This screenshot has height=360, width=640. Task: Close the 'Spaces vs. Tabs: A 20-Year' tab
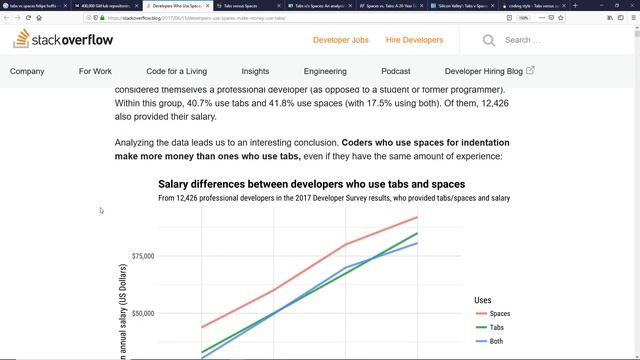coord(422,6)
